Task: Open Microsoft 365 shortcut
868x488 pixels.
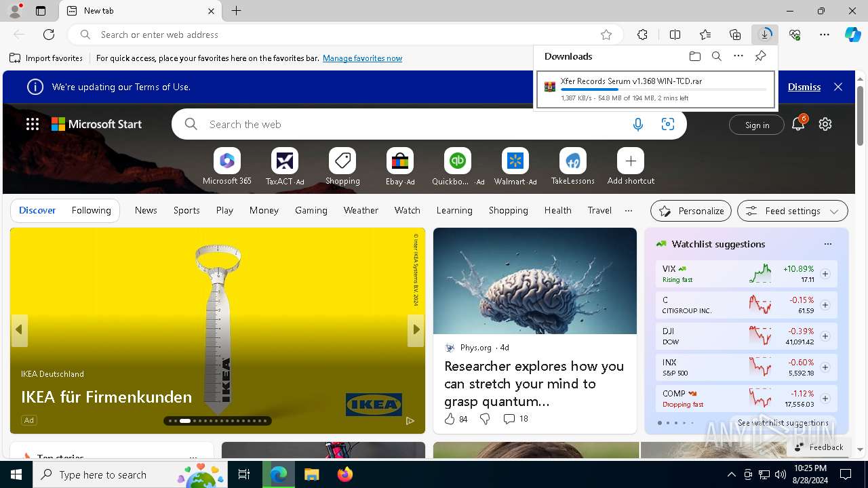Action: click(x=227, y=167)
